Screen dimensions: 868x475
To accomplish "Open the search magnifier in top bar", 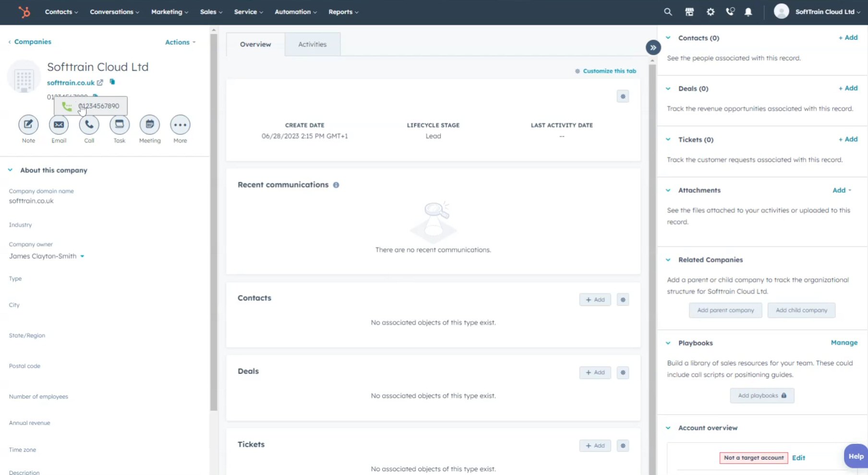I will pyautogui.click(x=668, y=12).
